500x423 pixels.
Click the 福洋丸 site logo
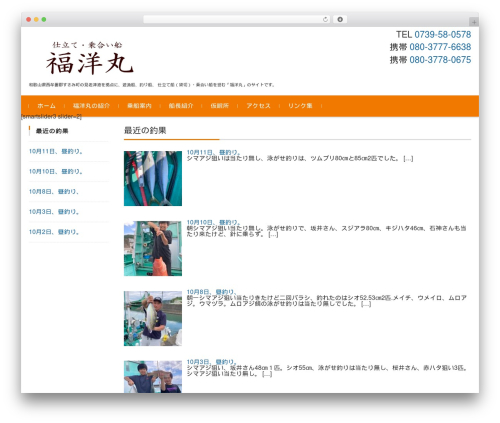pyautogui.click(x=89, y=58)
